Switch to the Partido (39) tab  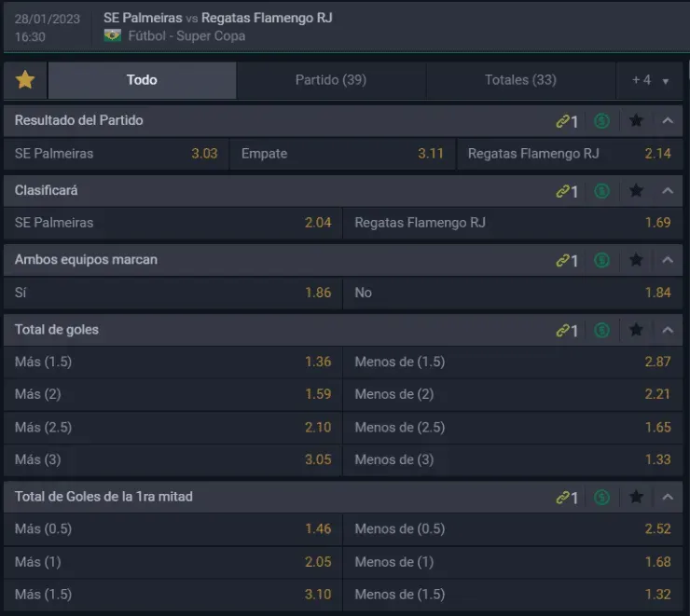pyautogui.click(x=330, y=80)
